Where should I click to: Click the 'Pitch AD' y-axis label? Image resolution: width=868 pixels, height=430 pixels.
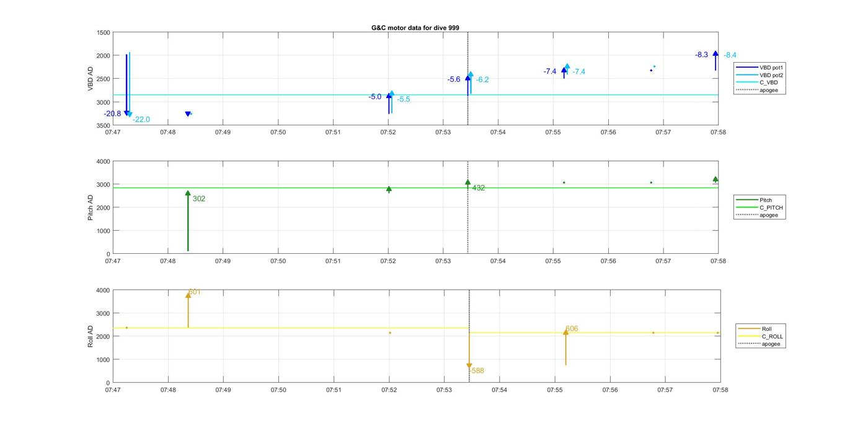(x=91, y=207)
